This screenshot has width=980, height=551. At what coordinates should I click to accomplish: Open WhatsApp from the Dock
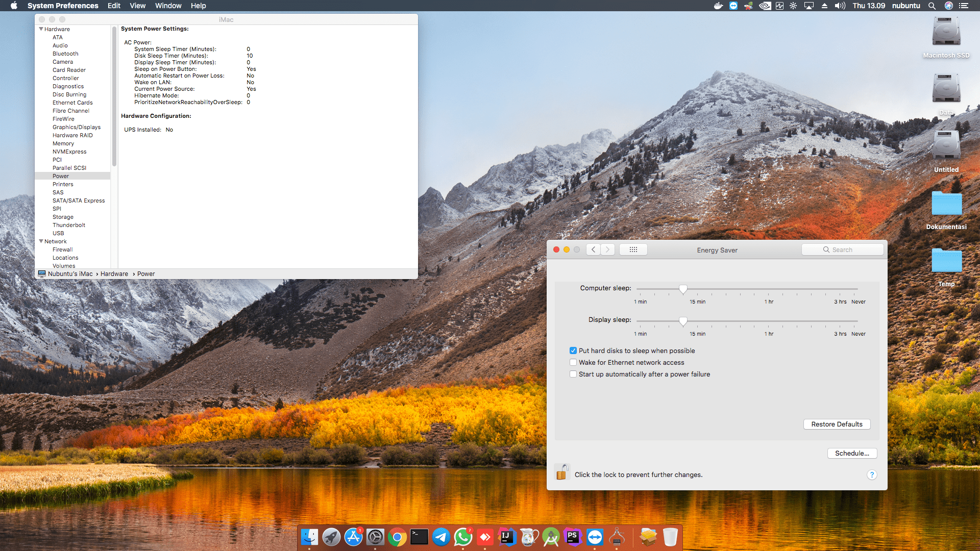pyautogui.click(x=463, y=537)
